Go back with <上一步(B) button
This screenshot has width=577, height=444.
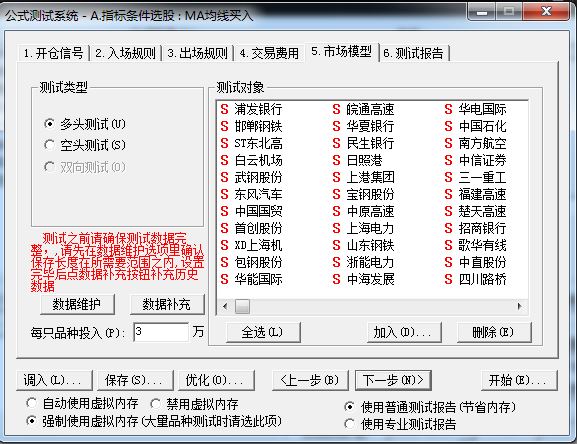click(310, 380)
